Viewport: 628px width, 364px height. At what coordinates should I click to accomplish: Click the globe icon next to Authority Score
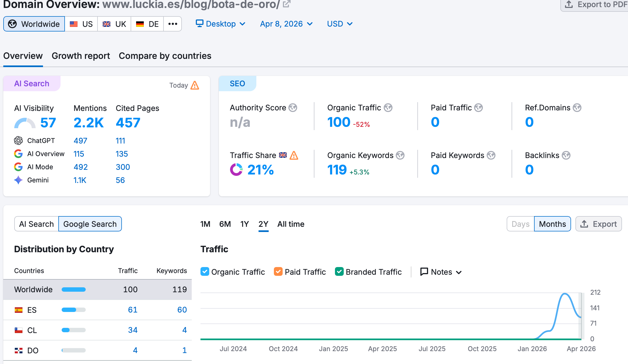[x=293, y=108]
